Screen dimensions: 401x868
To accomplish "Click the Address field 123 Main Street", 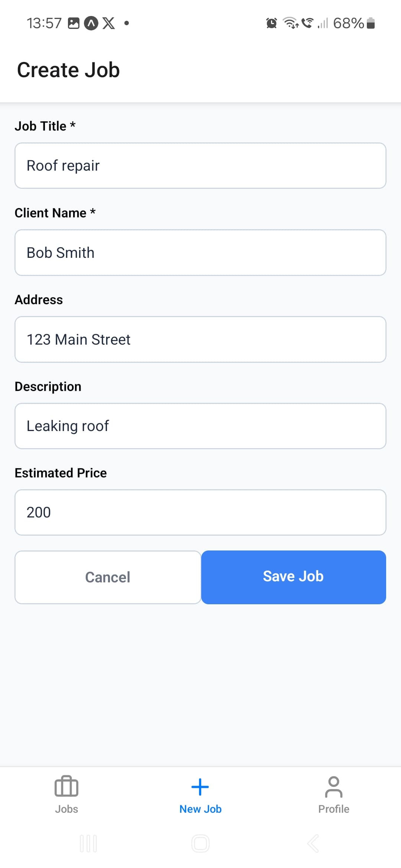I will pyautogui.click(x=200, y=339).
